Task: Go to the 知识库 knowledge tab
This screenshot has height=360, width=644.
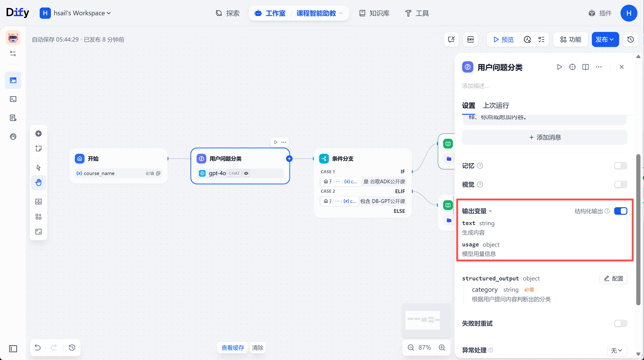Action: 374,13
